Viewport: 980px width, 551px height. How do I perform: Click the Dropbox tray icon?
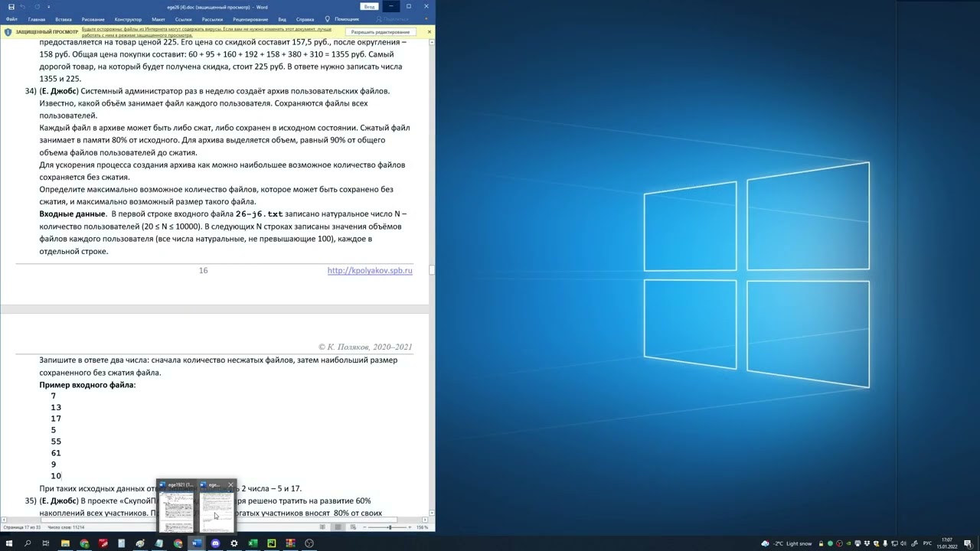click(867, 543)
